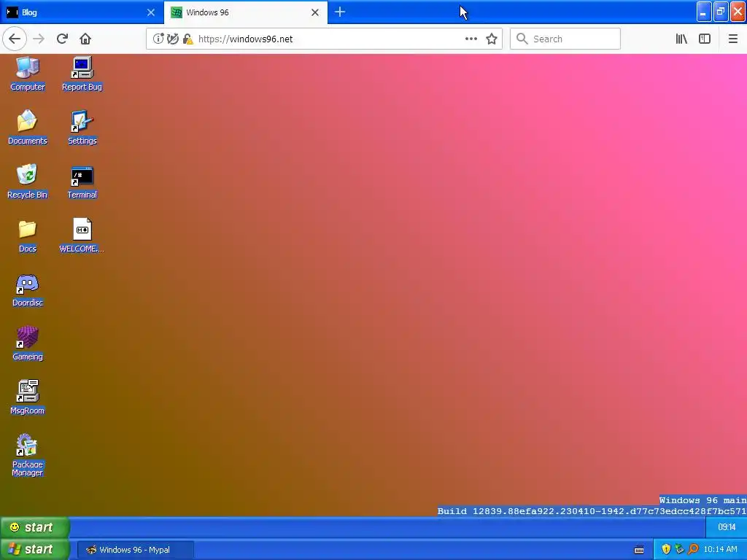Restore down the Mypal browser window
Viewport: 747px width, 560px height.
pyautogui.click(x=721, y=12)
